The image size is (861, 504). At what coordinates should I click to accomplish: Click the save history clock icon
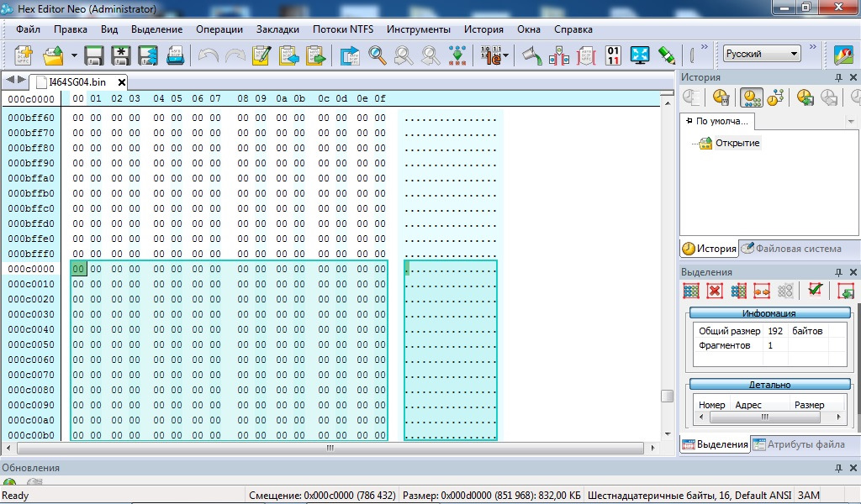[x=805, y=98]
